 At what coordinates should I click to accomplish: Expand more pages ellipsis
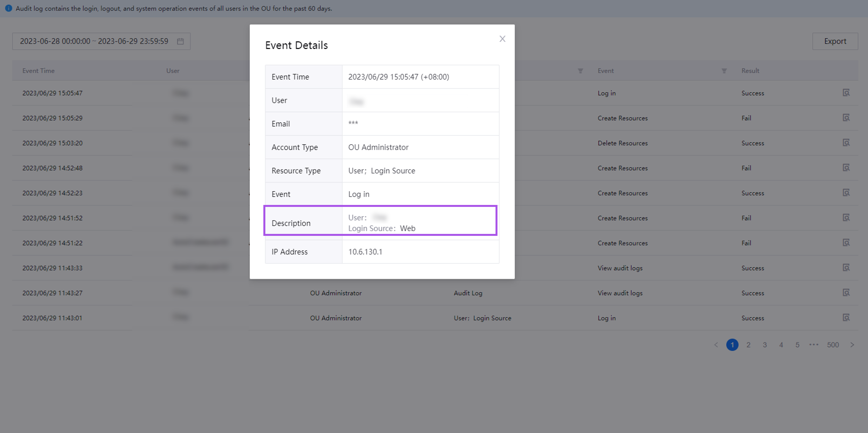813,345
